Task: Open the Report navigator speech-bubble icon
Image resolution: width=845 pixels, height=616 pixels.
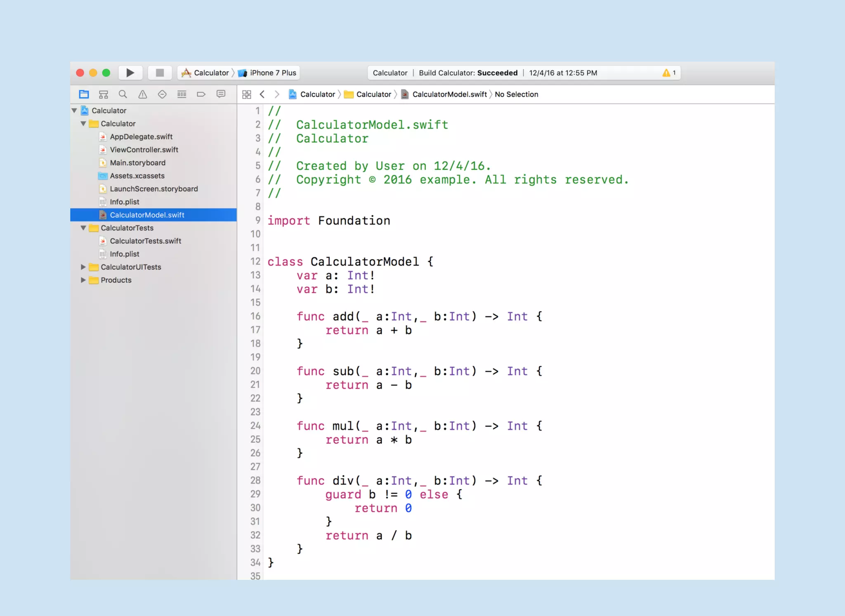Action: (x=221, y=94)
